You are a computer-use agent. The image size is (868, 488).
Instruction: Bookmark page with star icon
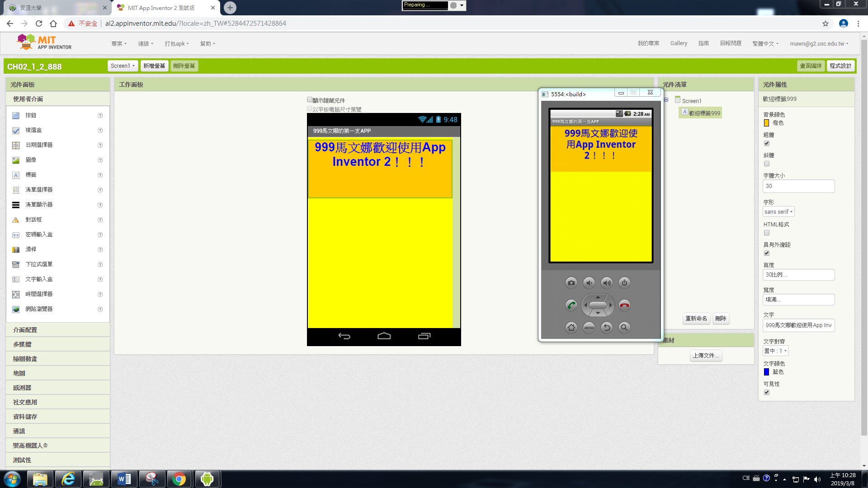click(826, 23)
